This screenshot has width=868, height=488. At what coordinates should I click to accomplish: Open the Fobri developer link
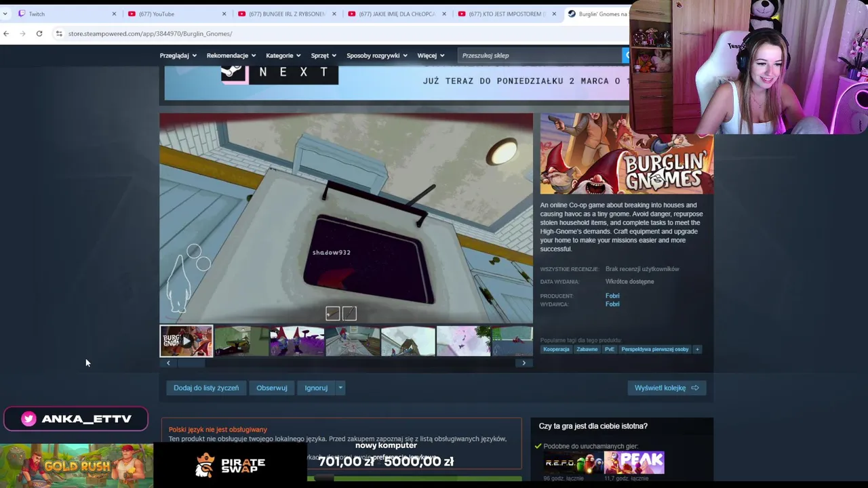612,296
